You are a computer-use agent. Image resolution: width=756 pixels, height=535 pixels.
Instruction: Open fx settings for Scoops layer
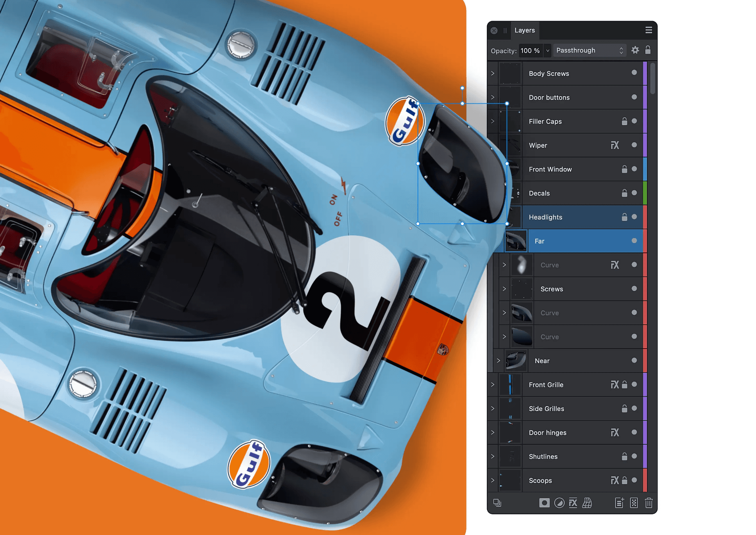(615, 480)
